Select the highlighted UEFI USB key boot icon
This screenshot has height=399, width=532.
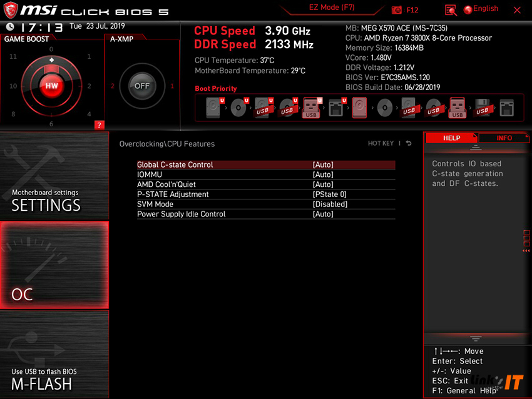[312, 108]
